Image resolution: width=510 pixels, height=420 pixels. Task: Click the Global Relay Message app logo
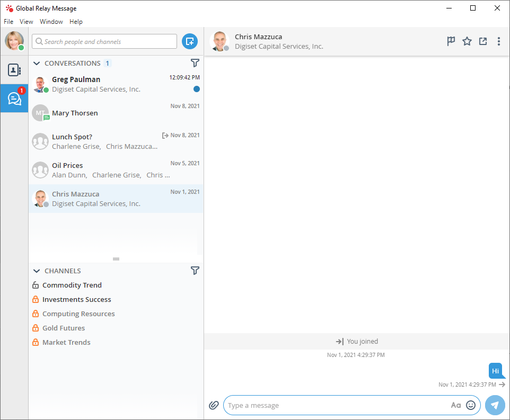pyautogui.click(x=10, y=8)
